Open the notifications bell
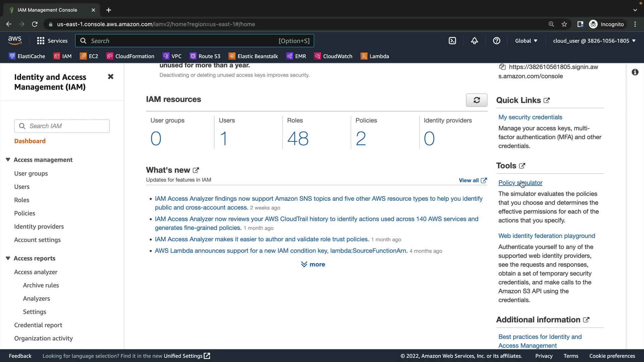This screenshot has height=362, width=644. pyautogui.click(x=474, y=41)
